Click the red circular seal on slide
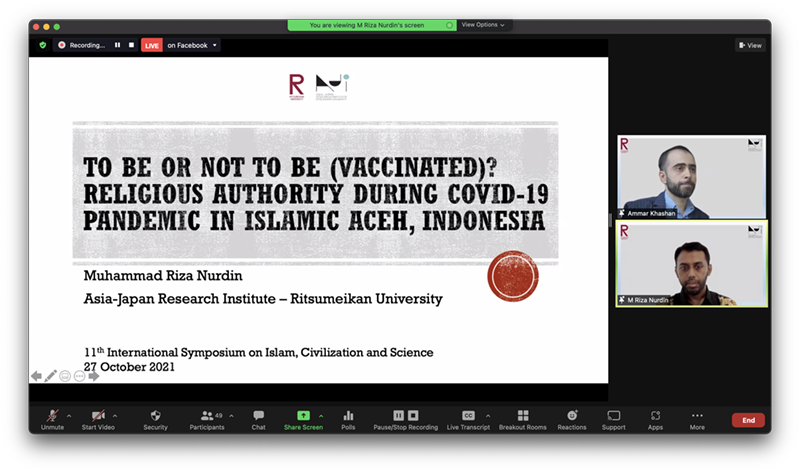This screenshot has height=472, width=800. click(512, 277)
